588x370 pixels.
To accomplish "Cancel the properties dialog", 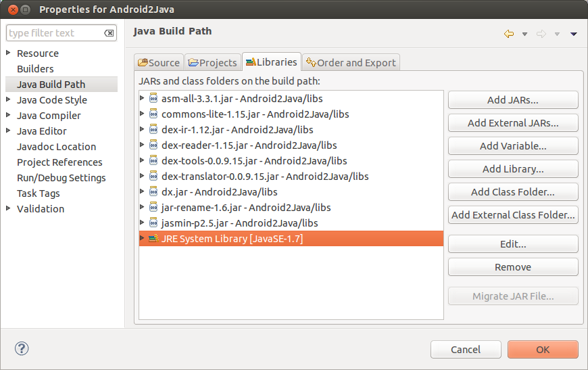I will point(466,350).
